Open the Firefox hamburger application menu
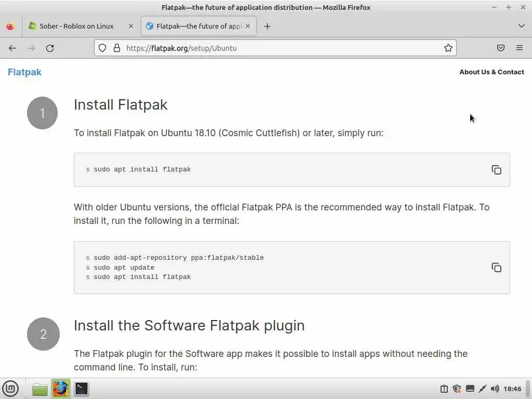Viewport: 532px width, 399px height. [520, 48]
